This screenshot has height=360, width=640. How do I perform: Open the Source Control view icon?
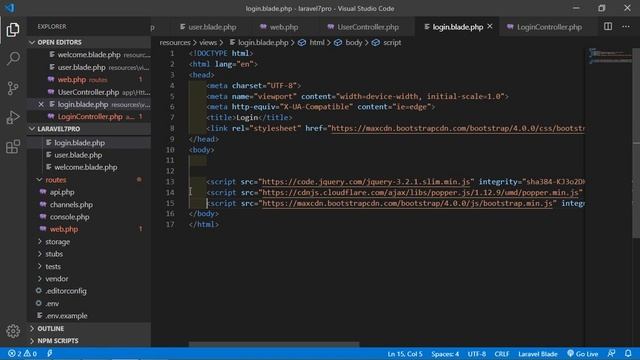point(13,88)
